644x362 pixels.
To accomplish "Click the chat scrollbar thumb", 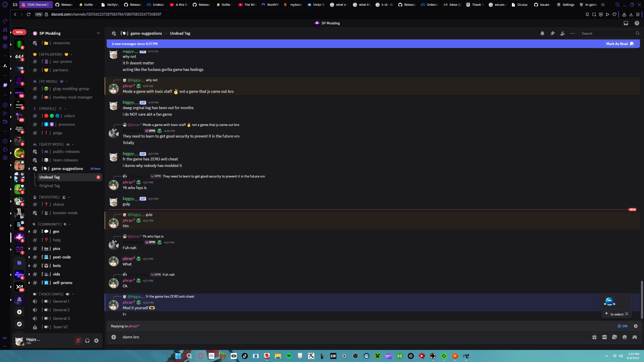I will (x=642, y=300).
